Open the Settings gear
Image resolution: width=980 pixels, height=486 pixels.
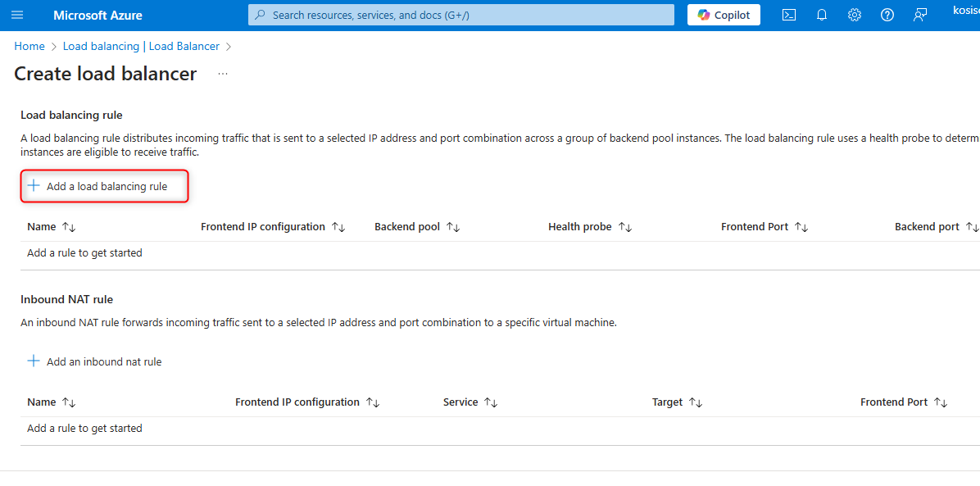(x=855, y=15)
